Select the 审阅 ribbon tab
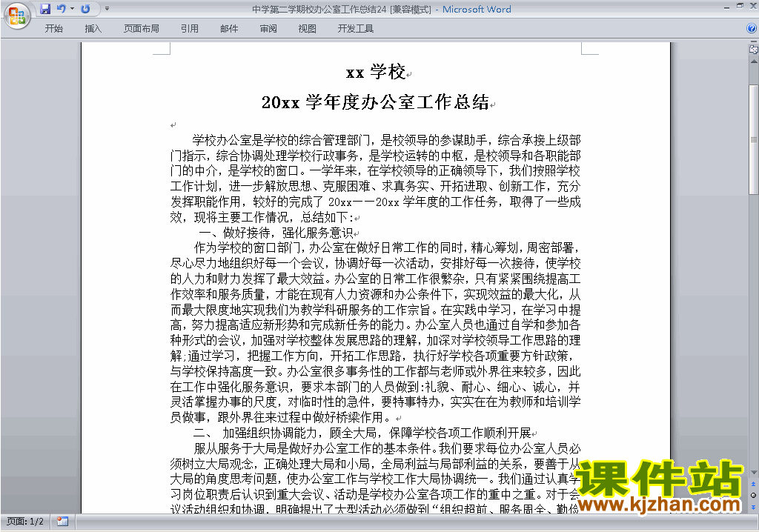 268,29
